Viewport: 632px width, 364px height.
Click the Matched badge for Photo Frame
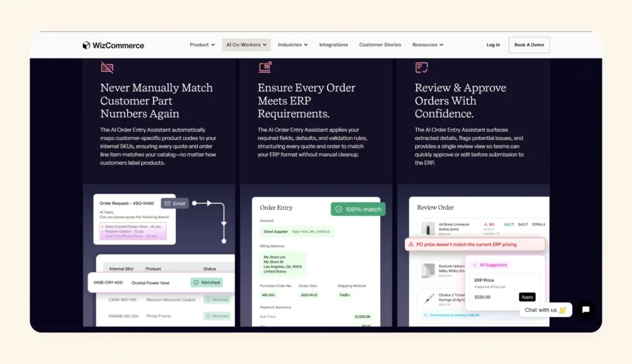pyautogui.click(x=217, y=316)
